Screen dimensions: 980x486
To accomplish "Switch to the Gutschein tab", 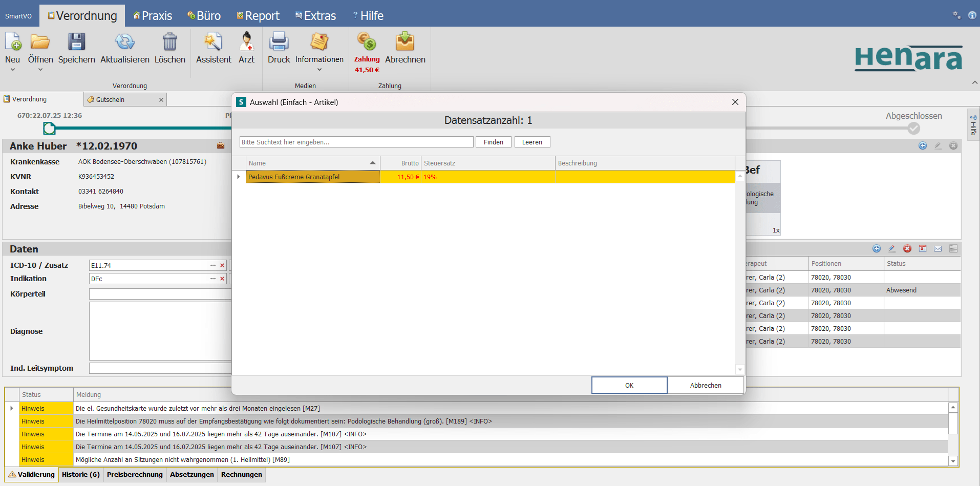I will 110,99.
